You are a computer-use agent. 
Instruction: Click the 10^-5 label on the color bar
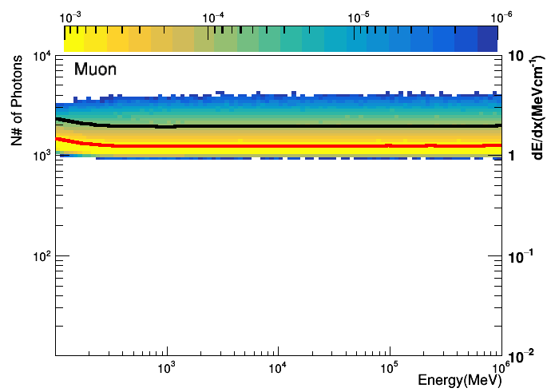359,18
